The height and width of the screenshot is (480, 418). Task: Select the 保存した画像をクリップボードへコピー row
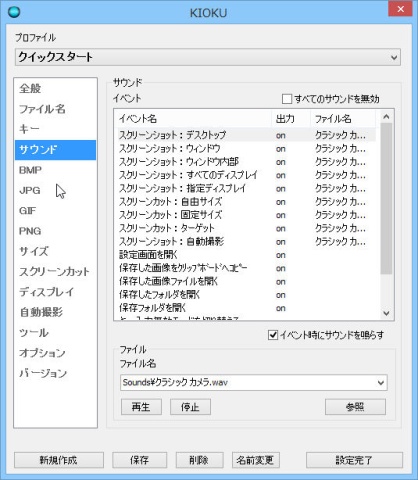click(247, 268)
